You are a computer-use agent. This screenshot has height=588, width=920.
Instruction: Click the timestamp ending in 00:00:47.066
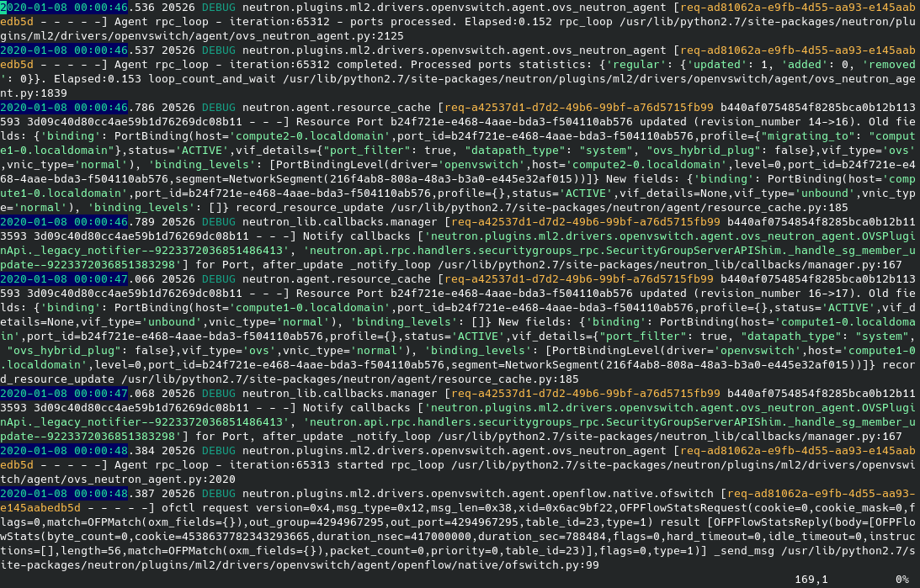point(77,279)
